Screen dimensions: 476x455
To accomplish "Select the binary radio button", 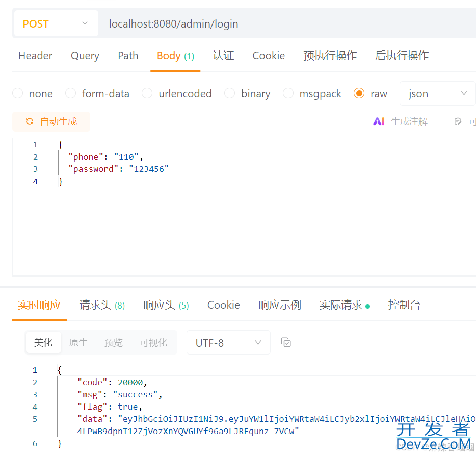I will (x=229, y=93).
